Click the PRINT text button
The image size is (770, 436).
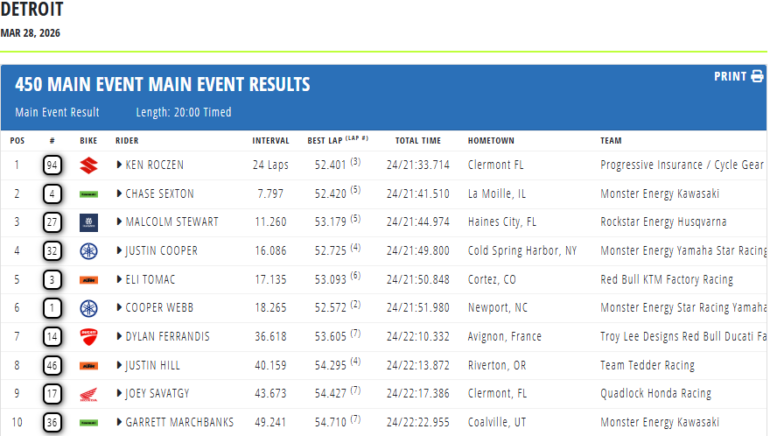pyautogui.click(x=729, y=77)
